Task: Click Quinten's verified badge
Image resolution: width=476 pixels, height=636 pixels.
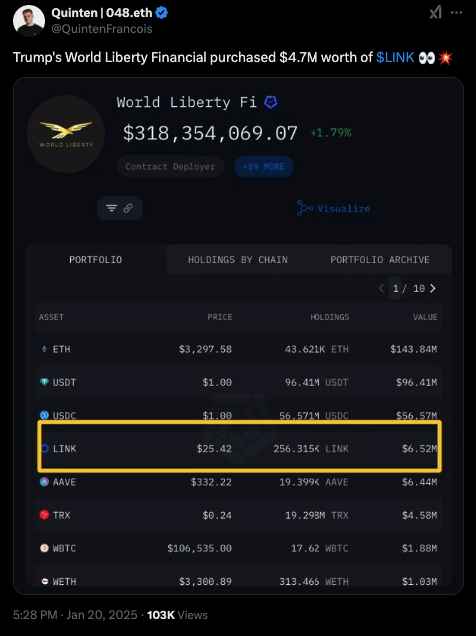Action: [x=162, y=13]
